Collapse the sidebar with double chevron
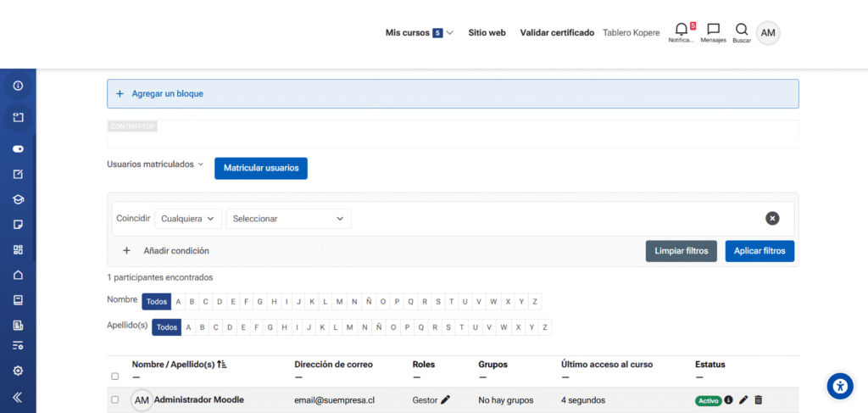868x413 pixels. point(18,397)
